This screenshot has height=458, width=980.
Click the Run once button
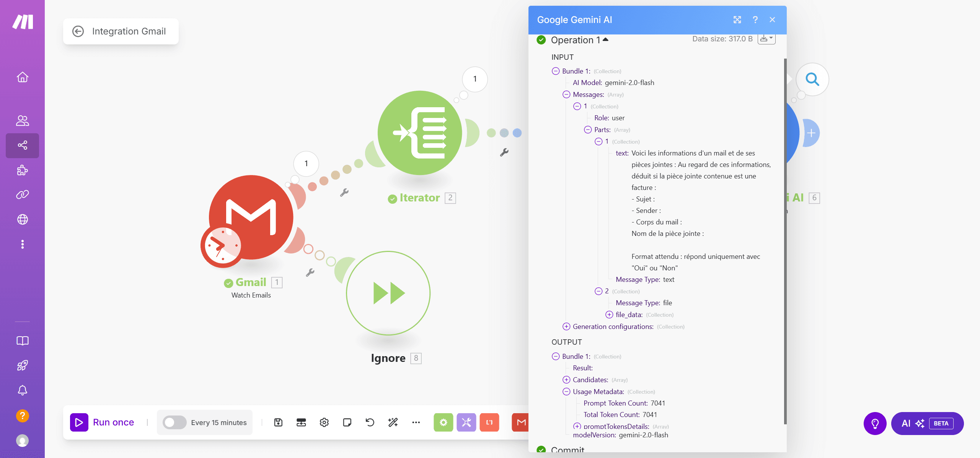tap(102, 422)
